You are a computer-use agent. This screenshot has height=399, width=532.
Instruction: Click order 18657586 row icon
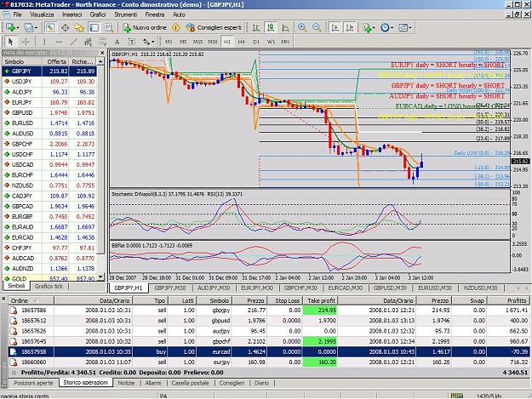[13, 311]
